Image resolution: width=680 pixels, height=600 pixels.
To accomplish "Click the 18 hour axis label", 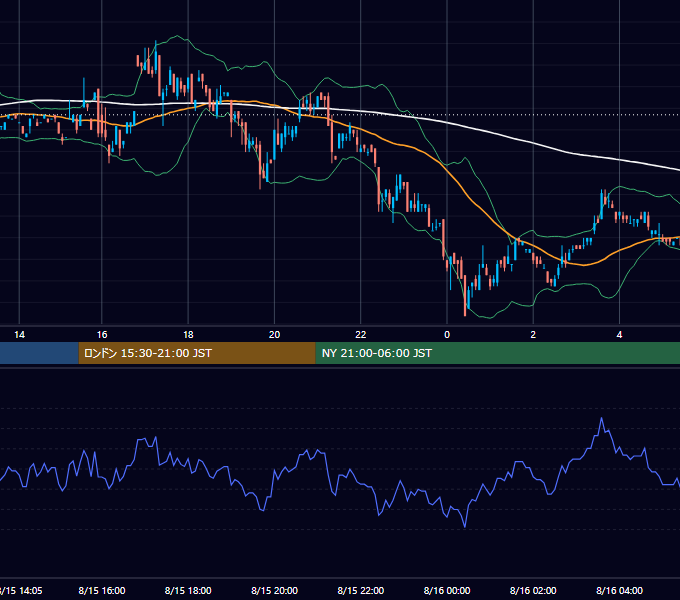I will [188, 335].
